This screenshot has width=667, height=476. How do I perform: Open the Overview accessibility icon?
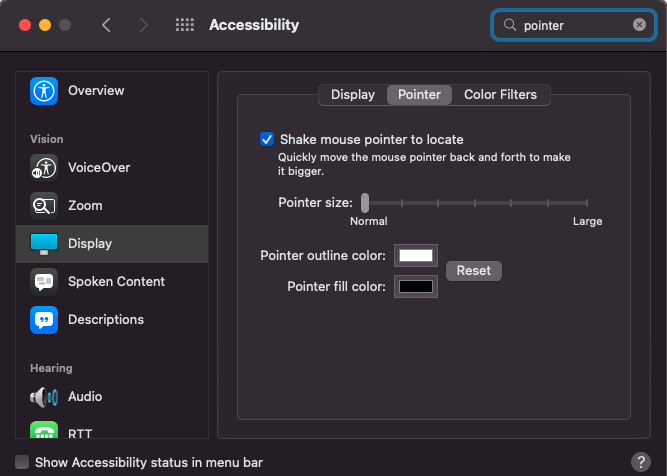(44, 91)
